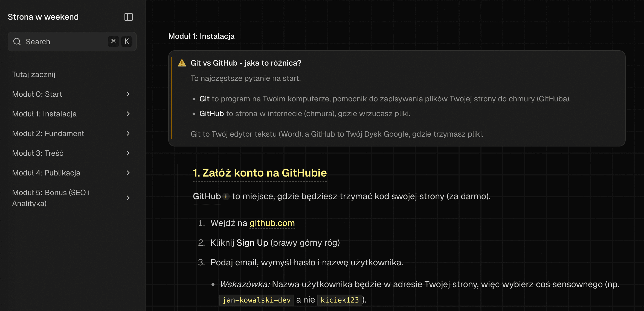Image resolution: width=644 pixels, height=311 pixels.
Task: Expand Moduł 3: Treść
Action: (x=128, y=153)
